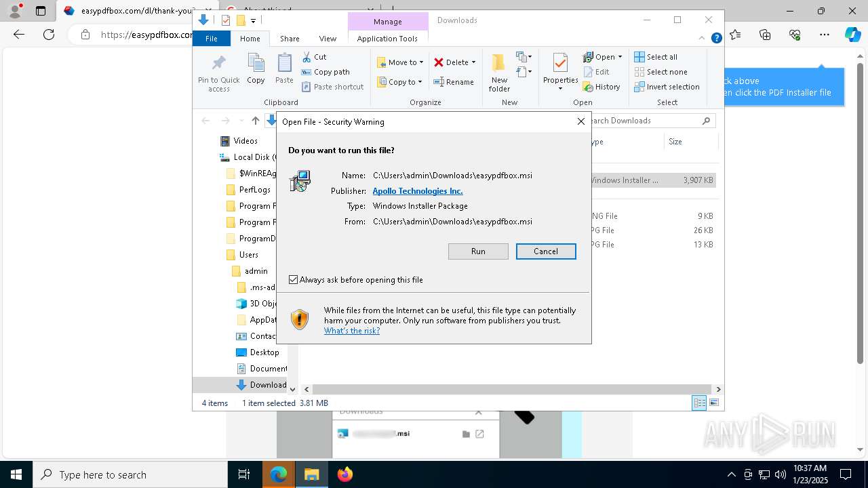Screen dimensions: 868x488
Task: Click Paste shortcut in ribbon
Action: pyautogui.click(x=332, y=87)
